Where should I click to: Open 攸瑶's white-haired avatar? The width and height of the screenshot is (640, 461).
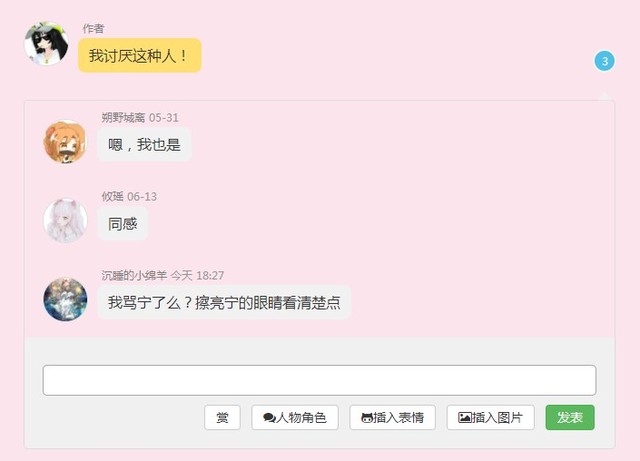pyautogui.click(x=65, y=220)
